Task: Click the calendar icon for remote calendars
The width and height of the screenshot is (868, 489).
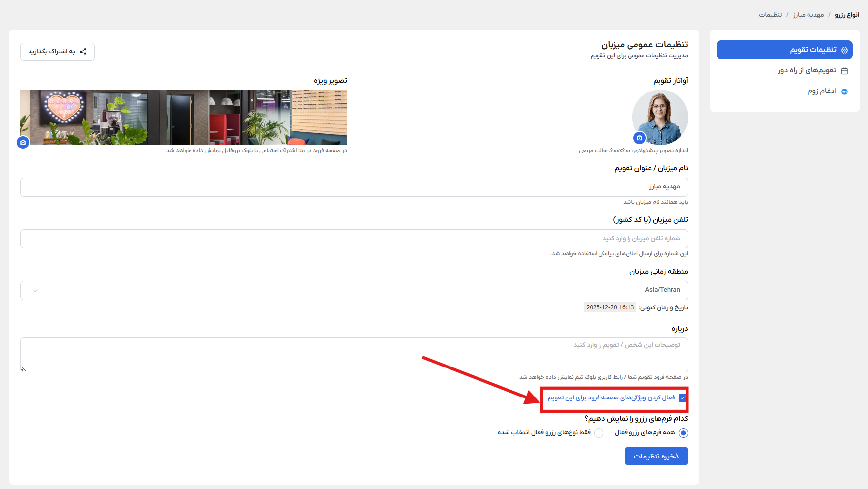Action: point(844,71)
